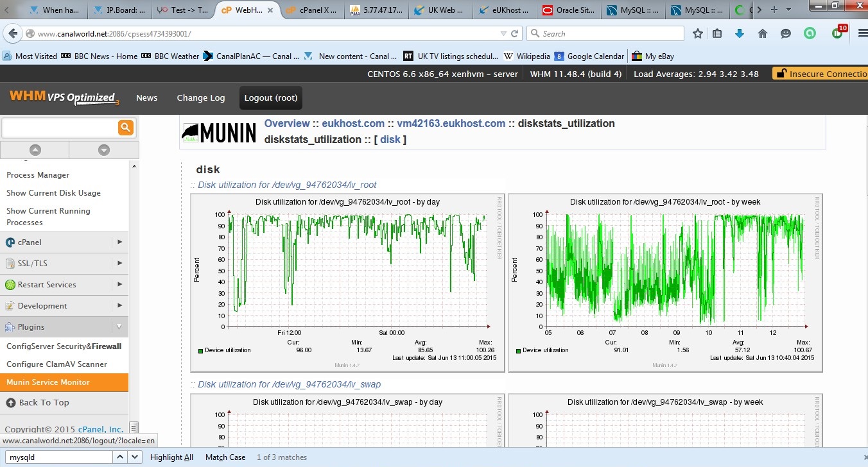Click the Restart Services green icon
The image size is (868, 467).
(x=10, y=285)
